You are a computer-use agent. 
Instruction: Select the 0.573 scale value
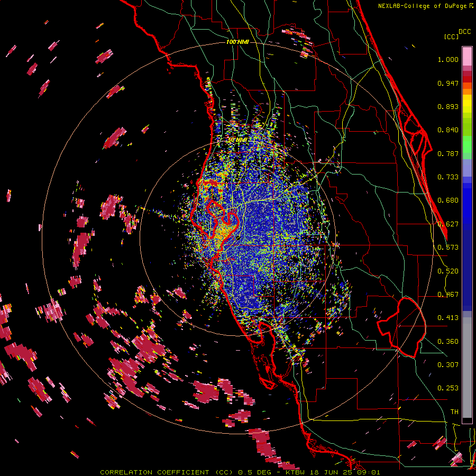[448, 248]
